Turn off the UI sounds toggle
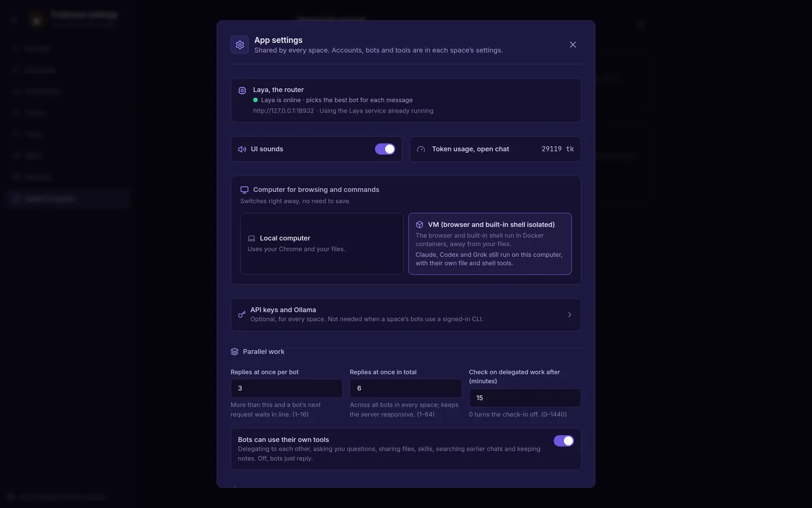This screenshot has height=508, width=812. click(x=385, y=149)
